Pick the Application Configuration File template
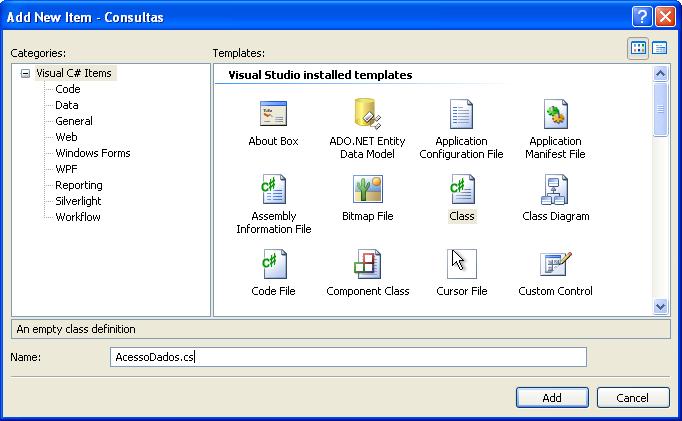The width and height of the screenshot is (682, 421). click(461, 115)
